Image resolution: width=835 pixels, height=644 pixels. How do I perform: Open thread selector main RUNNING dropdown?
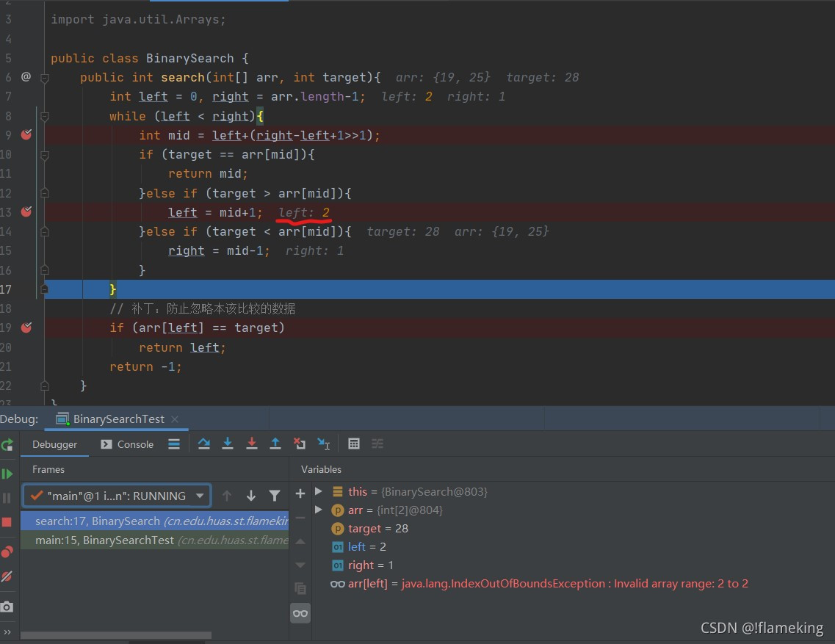pyautogui.click(x=117, y=496)
